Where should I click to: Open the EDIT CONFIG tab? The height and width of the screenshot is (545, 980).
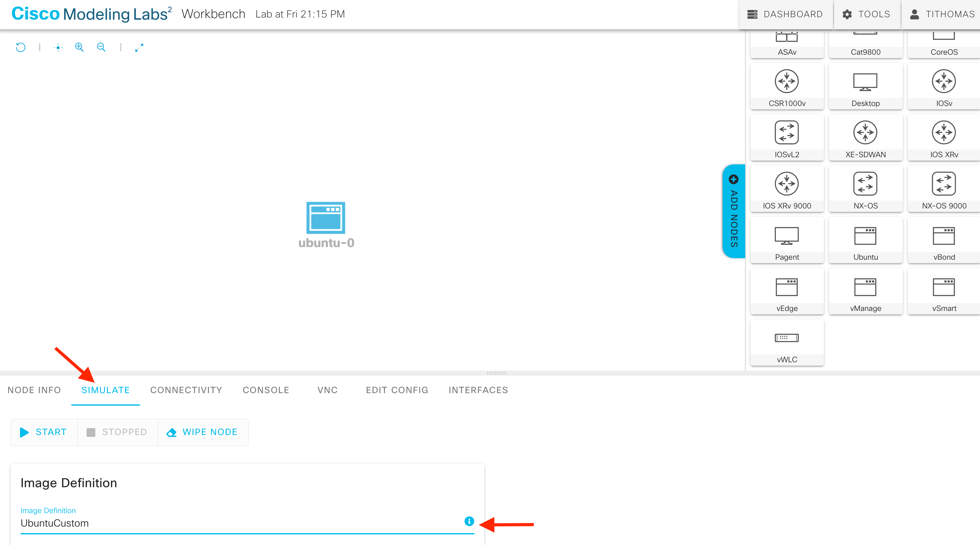click(397, 390)
